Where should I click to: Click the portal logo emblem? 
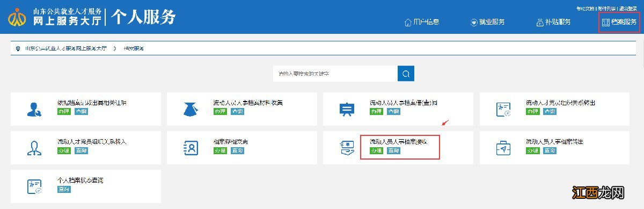click(17, 17)
